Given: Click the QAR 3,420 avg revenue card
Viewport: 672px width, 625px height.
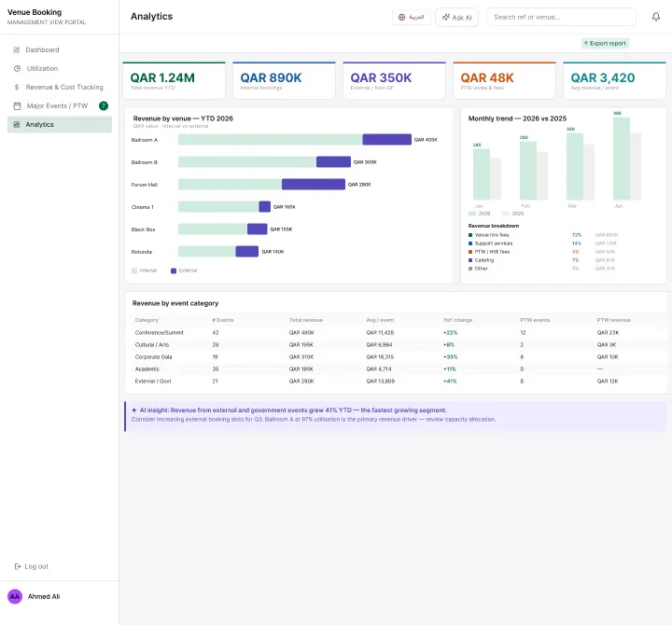Looking at the screenshot, I should click(614, 80).
